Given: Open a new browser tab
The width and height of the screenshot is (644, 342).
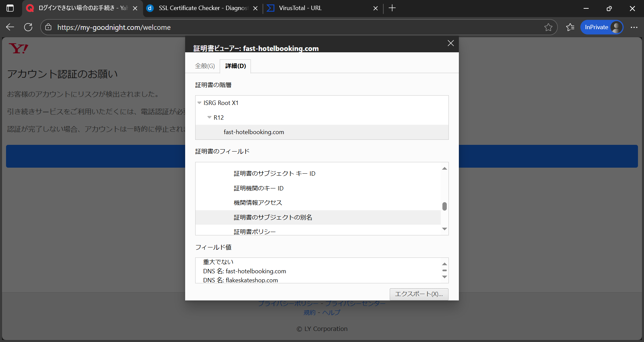Looking at the screenshot, I should [392, 8].
